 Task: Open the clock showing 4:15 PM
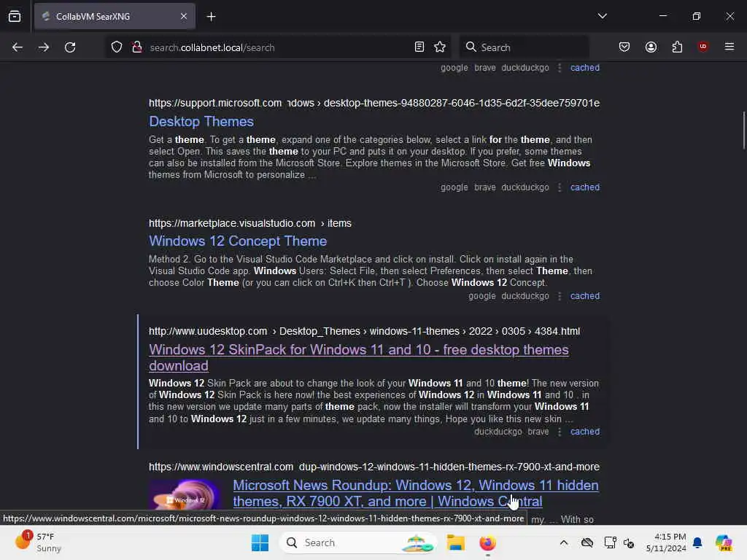click(x=665, y=542)
